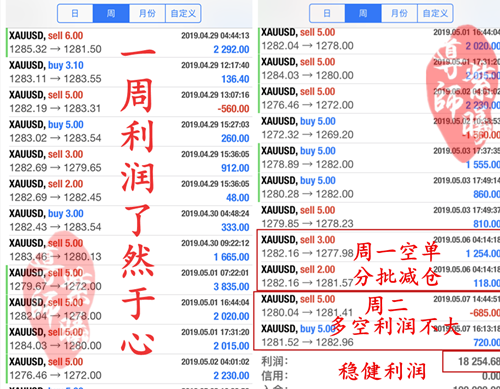
Task: Select the losing trade showing -560.00
Action: (129, 102)
